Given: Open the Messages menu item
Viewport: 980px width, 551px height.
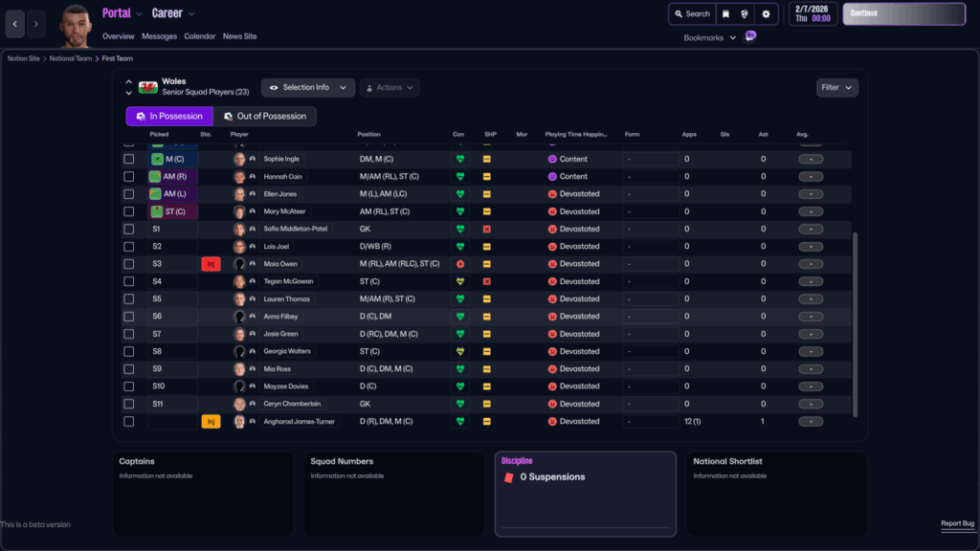Looking at the screenshot, I should click(x=159, y=36).
